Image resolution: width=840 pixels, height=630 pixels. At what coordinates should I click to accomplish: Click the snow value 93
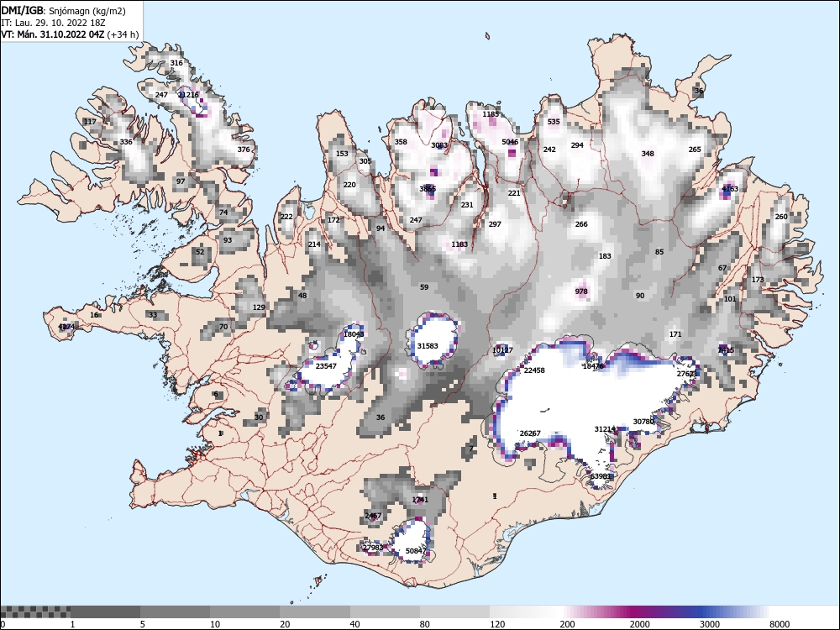point(228,240)
